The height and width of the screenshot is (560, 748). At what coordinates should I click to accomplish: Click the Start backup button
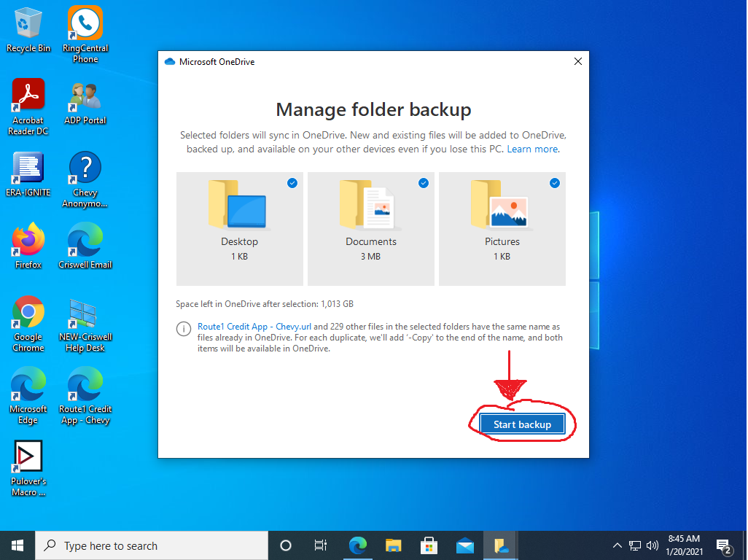(x=522, y=424)
